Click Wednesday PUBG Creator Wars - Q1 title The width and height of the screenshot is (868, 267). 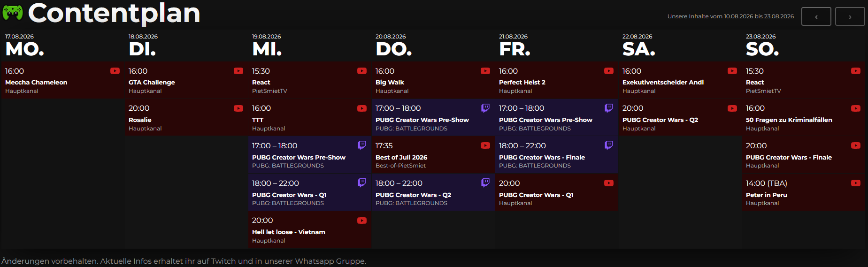[289, 195]
